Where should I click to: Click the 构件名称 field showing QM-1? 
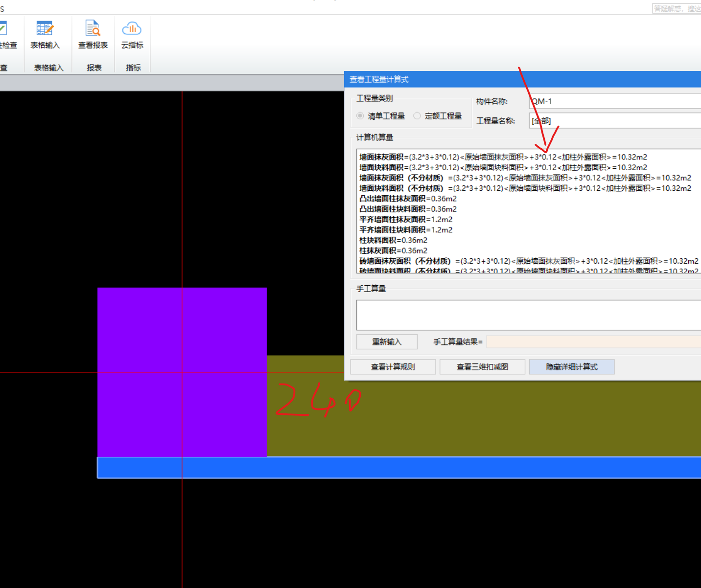tap(615, 101)
